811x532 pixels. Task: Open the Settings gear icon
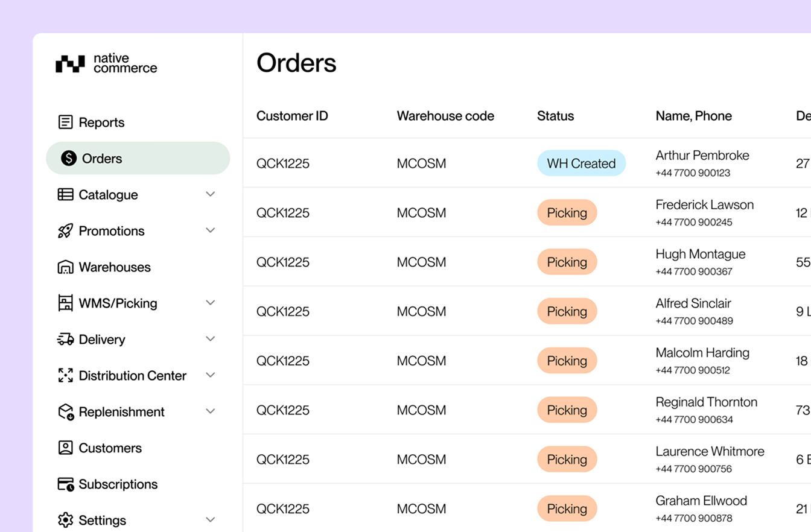click(x=65, y=520)
